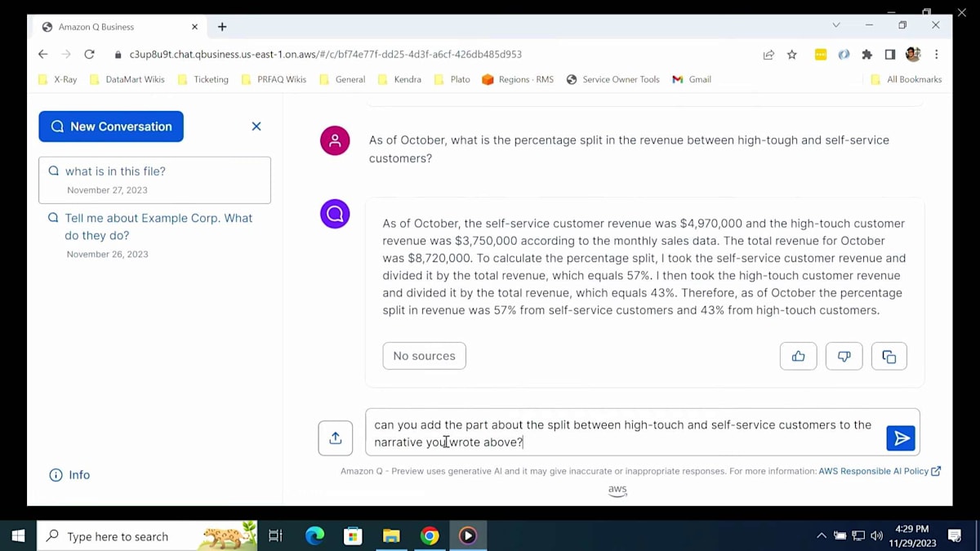Open the General bookmark folder
The height and width of the screenshot is (551, 980).
pos(342,79)
